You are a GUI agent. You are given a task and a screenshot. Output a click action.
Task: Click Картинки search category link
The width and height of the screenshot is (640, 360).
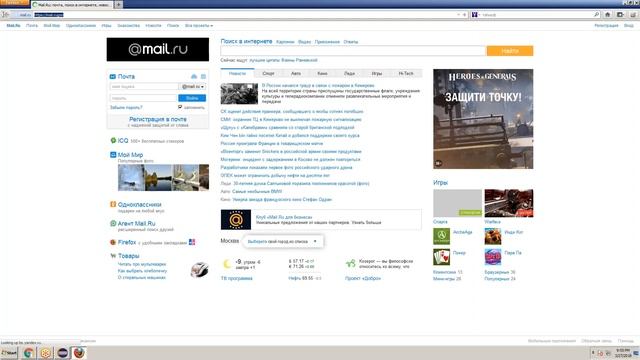[285, 42]
